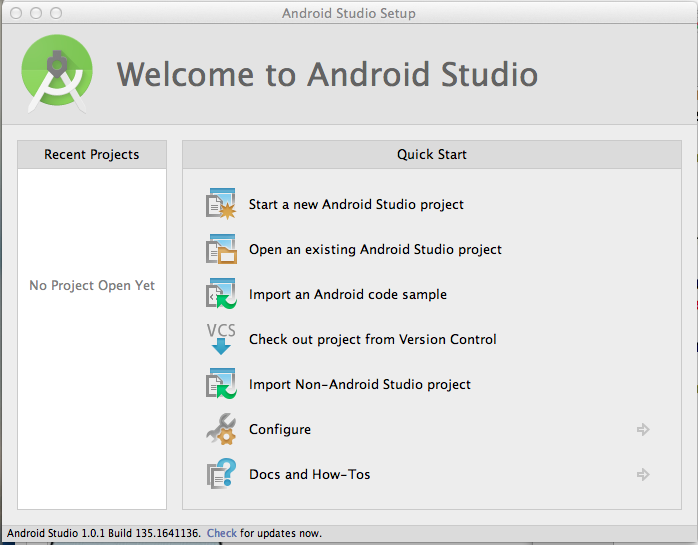The width and height of the screenshot is (698, 545).
Task: Click the Android Studio 1.0.1 Build version text
Action: click(103, 533)
